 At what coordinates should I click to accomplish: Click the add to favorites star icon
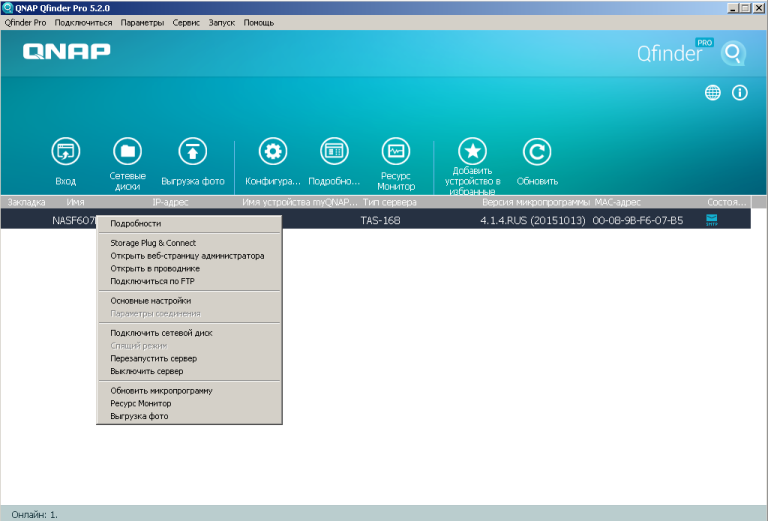tap(472, 151)
